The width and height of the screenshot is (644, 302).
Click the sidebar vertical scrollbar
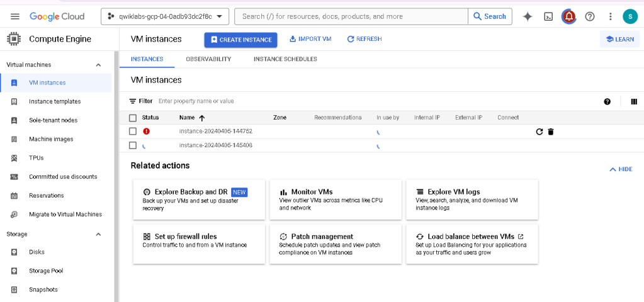point(116,176)
